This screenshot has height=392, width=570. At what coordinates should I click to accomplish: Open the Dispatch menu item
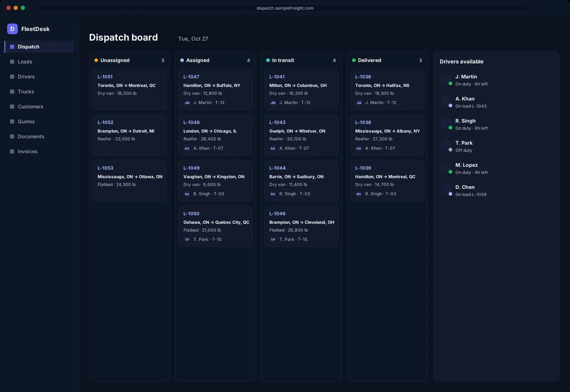click(39, 47)
